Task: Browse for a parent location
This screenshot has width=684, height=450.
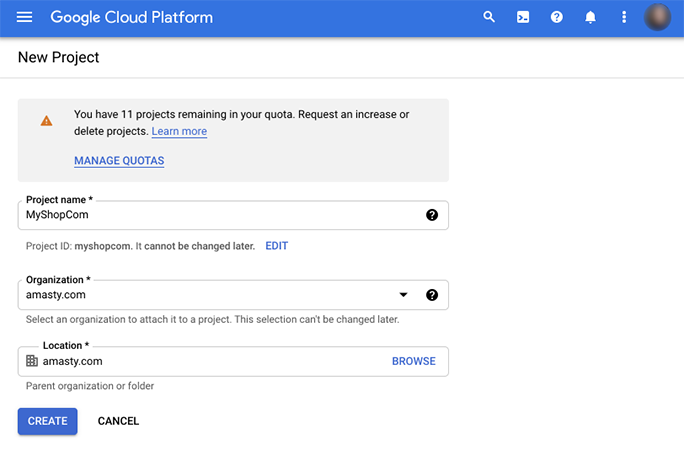Action: (414, 361)
